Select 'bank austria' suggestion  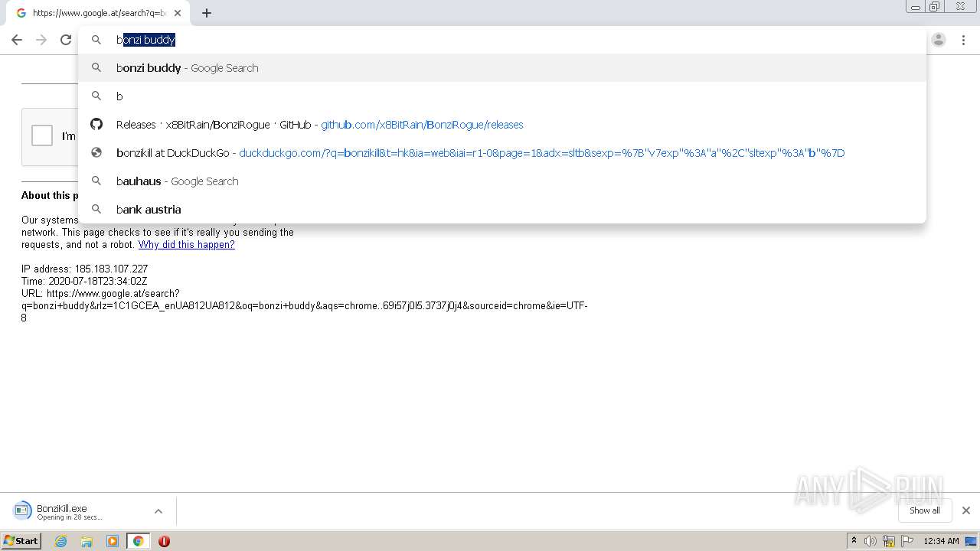click(x=502, y=210)
